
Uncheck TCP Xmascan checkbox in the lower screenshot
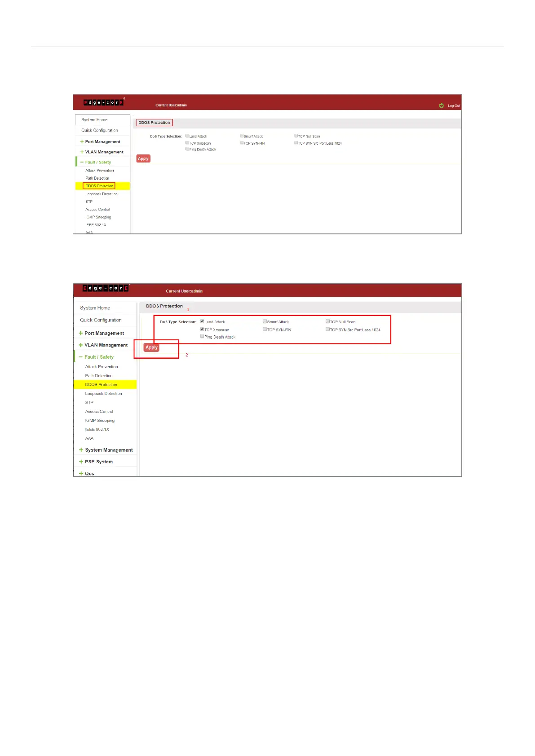coord(202,330)
